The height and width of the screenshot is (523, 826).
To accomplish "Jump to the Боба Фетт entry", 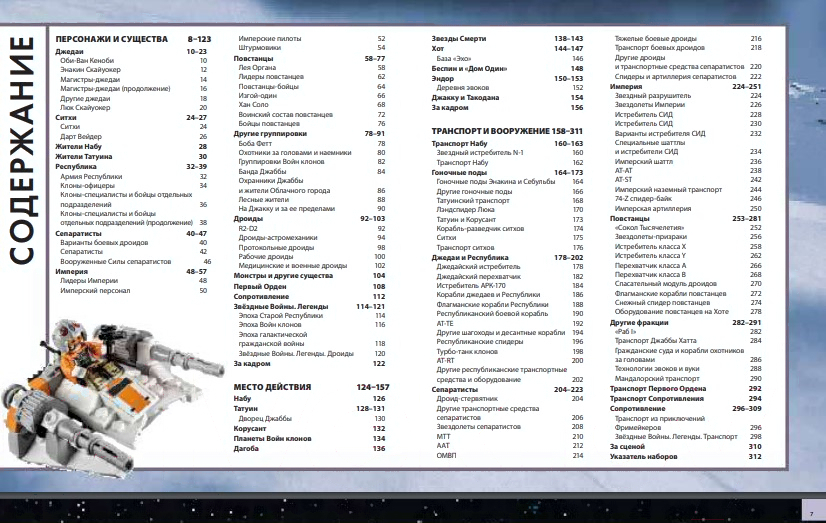I will [256, 143].
